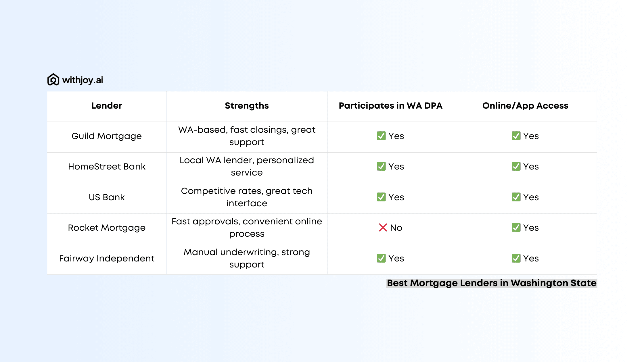Click the Best Mortgage Lenders caption
Viewport: 644px width, 362px height.
(492, 283)
